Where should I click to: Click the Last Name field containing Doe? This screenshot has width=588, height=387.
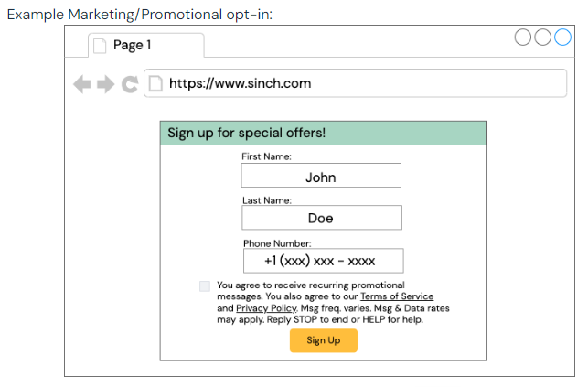coord(322,218)
